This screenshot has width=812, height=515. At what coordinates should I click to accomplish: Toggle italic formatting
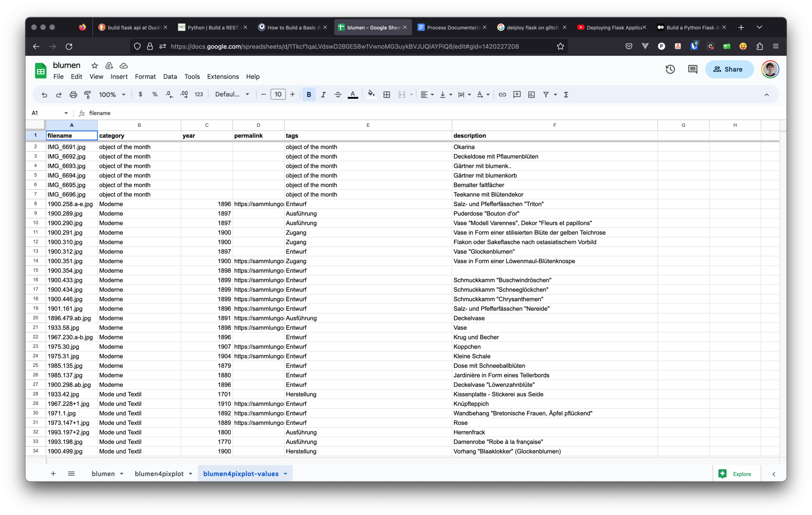point(323,95)
